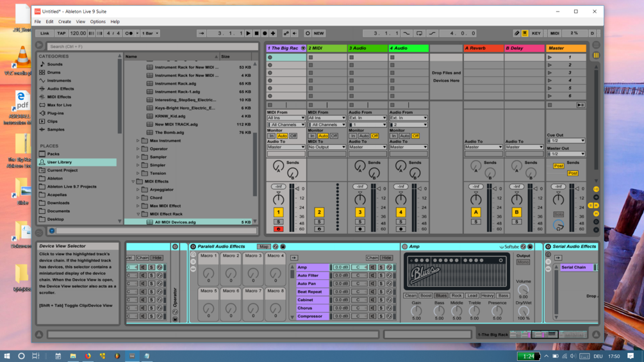The width and height of the screenshot is (644, 362).
Task: Open Windows Start menu
Action: point(6,356)
